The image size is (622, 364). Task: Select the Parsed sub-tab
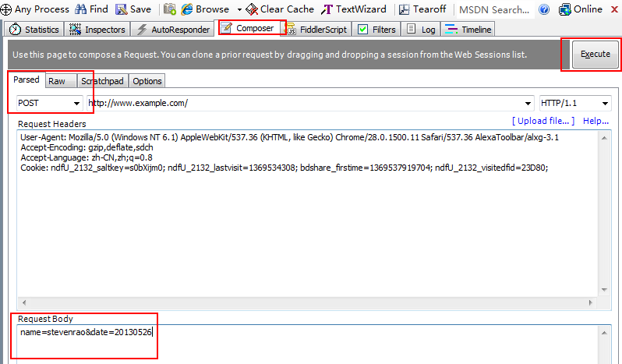point(27,80)
